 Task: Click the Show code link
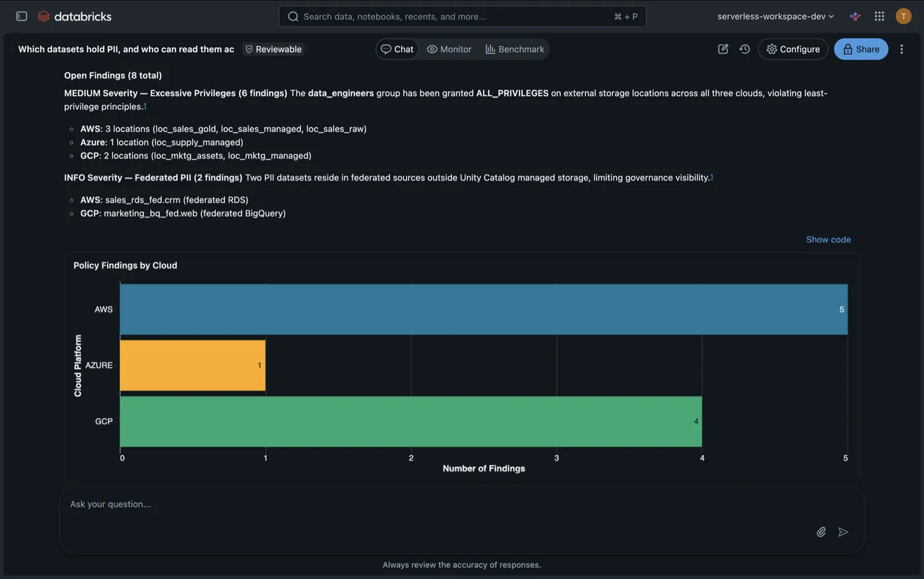pos(828,239)
